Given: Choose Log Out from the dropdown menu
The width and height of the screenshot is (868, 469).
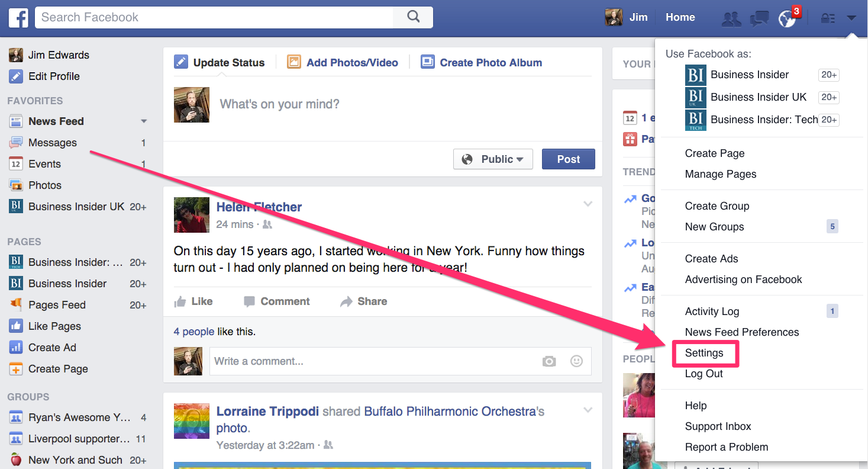Looking at the screenshot, I should tap(704, 374).
